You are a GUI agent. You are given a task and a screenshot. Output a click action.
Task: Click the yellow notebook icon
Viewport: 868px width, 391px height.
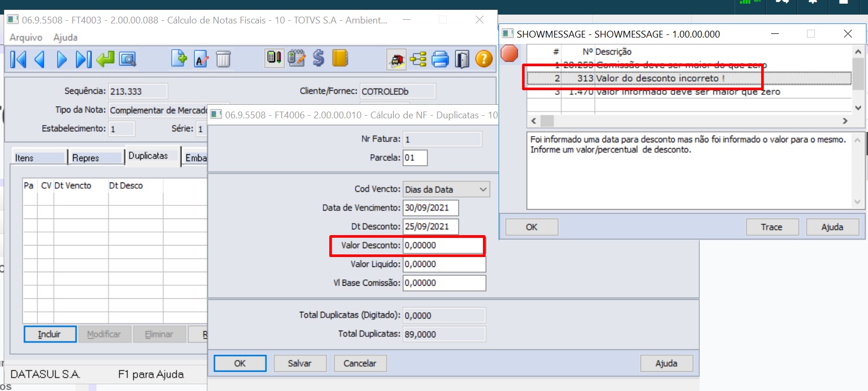[340, 58]
